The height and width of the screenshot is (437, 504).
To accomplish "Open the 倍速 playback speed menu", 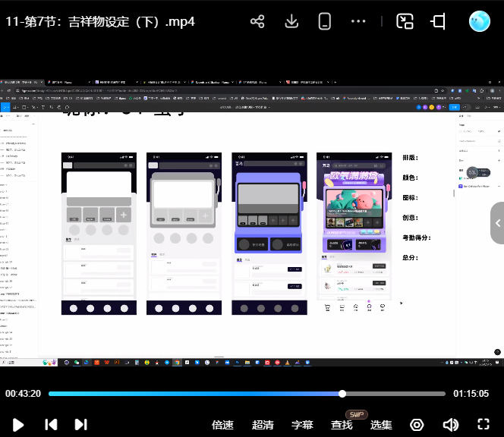I will pyautogui.click(x=222, y=425).
